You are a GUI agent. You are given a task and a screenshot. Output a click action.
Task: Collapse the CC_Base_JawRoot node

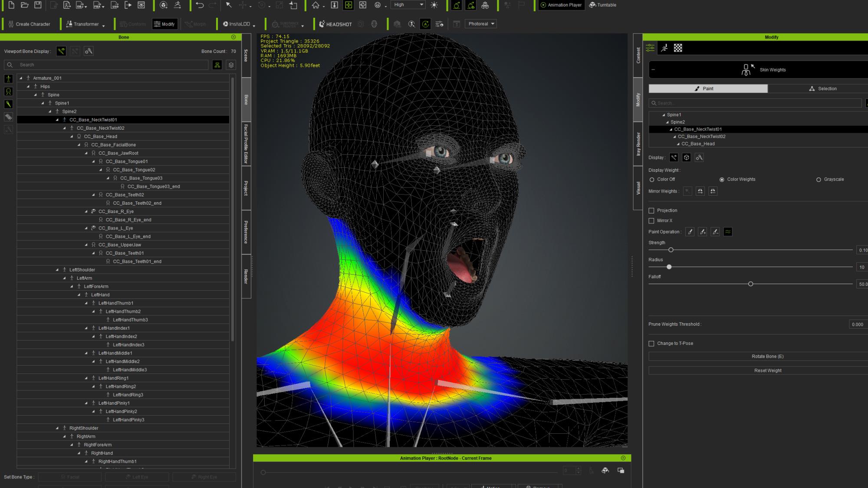(86, 153)
